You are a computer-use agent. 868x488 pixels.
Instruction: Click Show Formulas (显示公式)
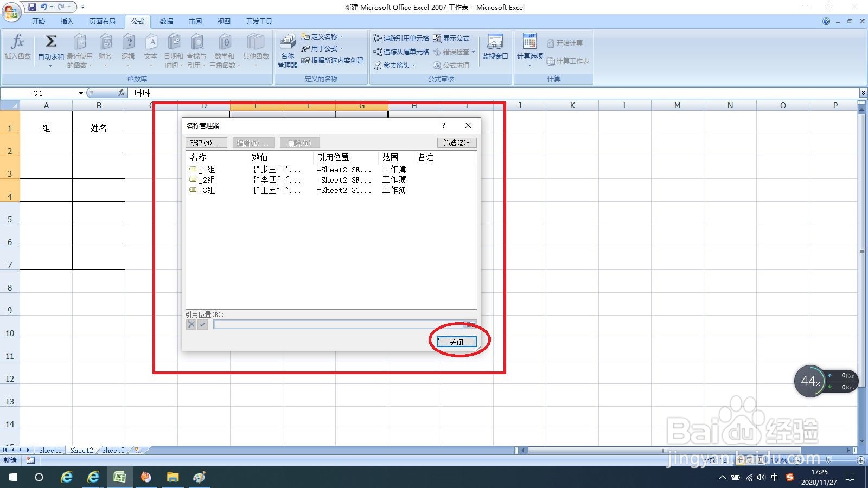451,38
